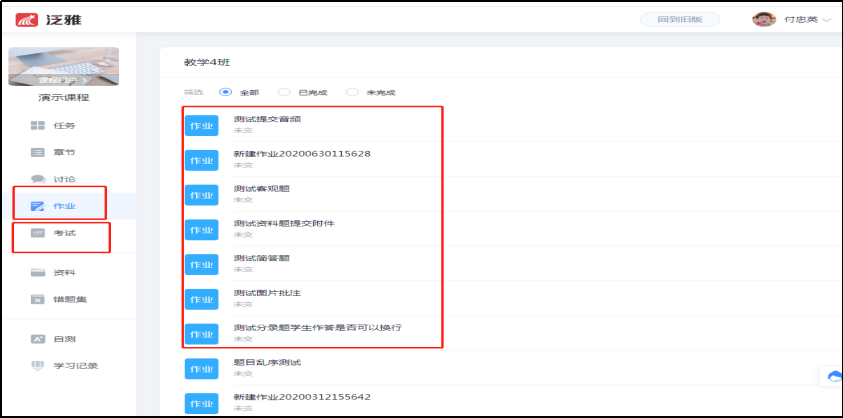Open 章节 via its sidebar icon

click(x=38, y=152)
